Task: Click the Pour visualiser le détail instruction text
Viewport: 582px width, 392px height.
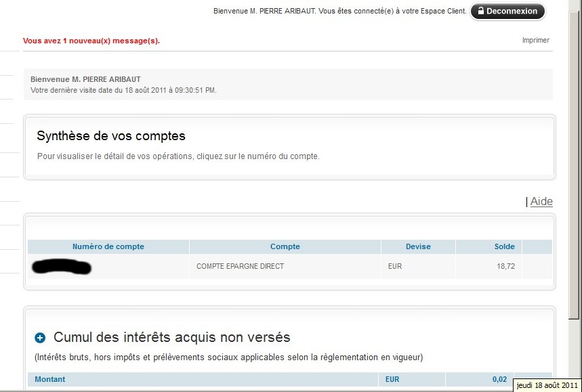Action: 178,156
